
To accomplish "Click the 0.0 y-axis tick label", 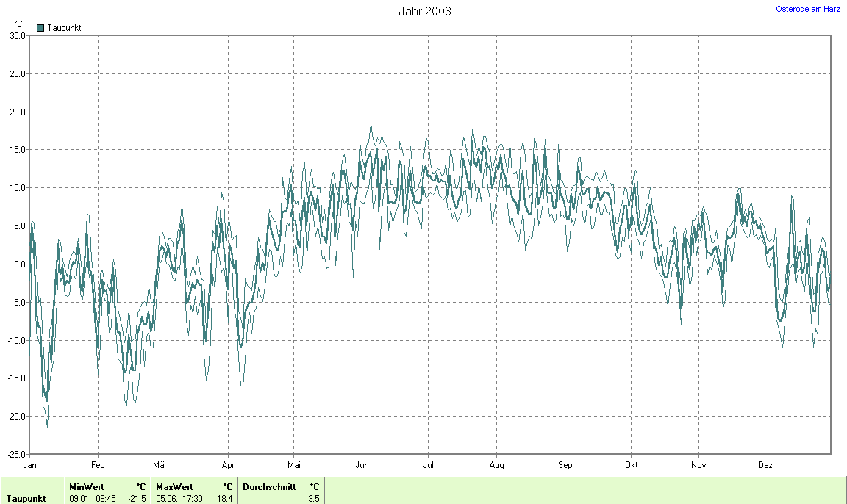I will [x=19, y=264].
